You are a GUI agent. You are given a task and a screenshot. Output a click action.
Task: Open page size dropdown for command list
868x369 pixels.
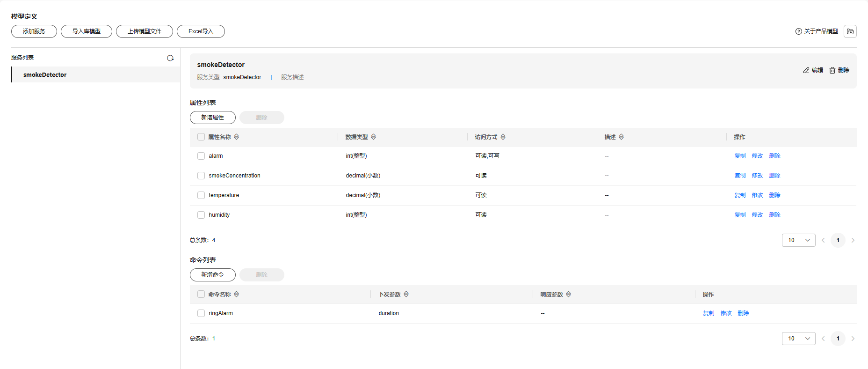(799, 339)
